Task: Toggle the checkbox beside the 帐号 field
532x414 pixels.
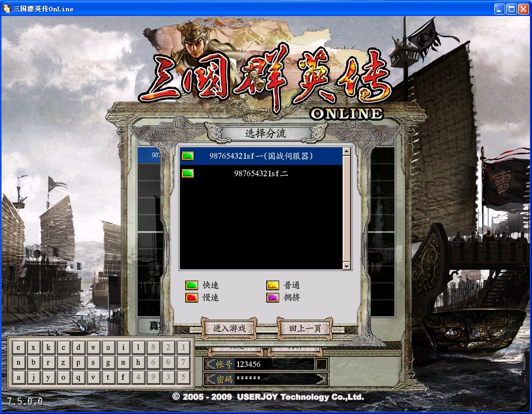Action: coord(321,364)
